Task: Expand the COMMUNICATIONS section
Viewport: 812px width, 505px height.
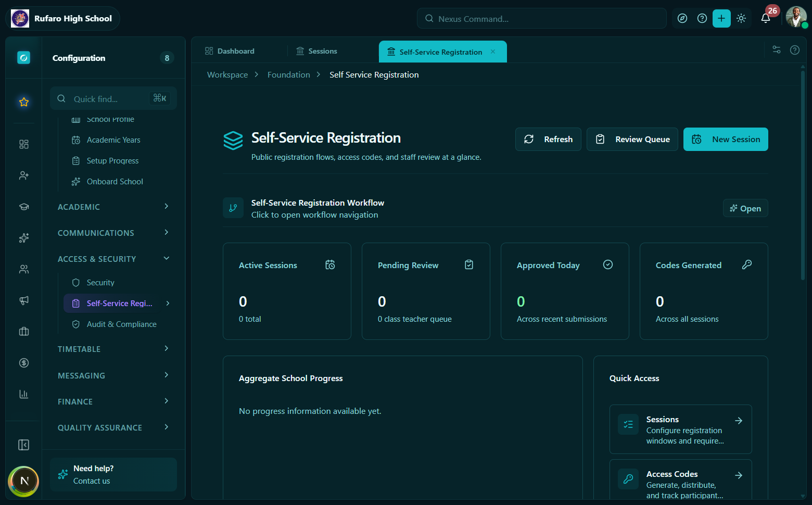Action: pos(113,233)
